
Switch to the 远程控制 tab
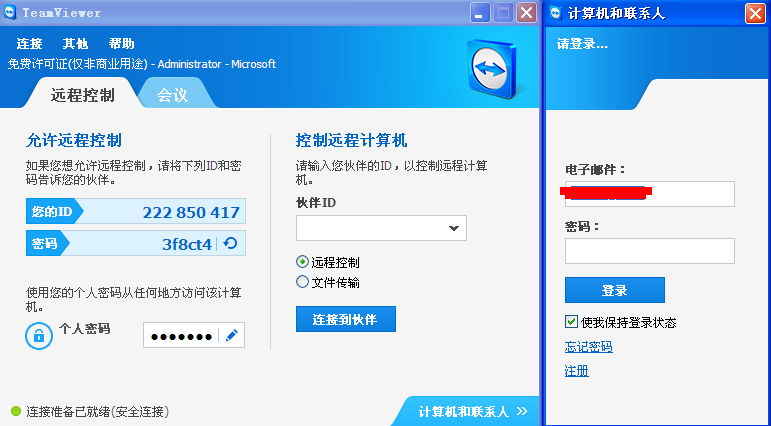82,94
